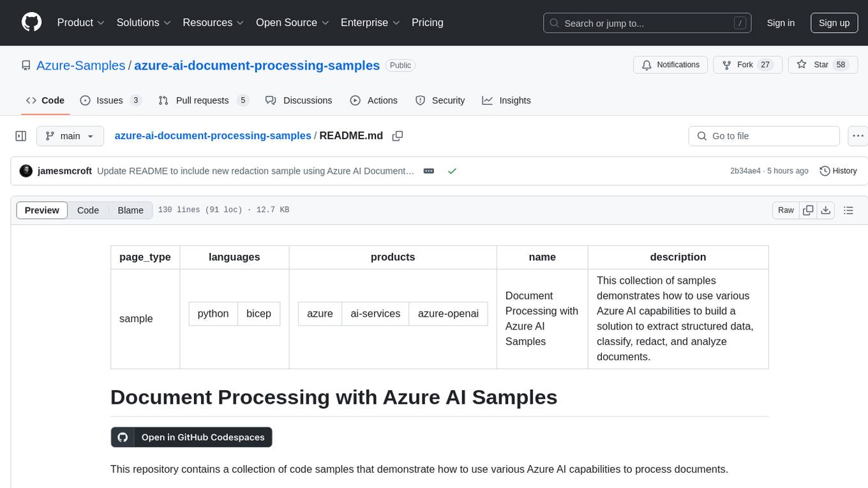868x488 pixels.
Task: Expand the Solutions menu
Action: tap(144, 22)
